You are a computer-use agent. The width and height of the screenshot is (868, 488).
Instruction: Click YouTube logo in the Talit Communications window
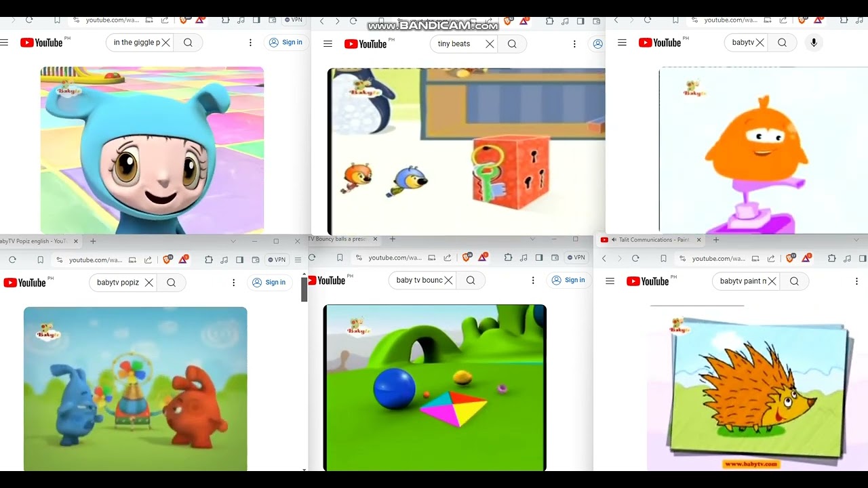648,281
